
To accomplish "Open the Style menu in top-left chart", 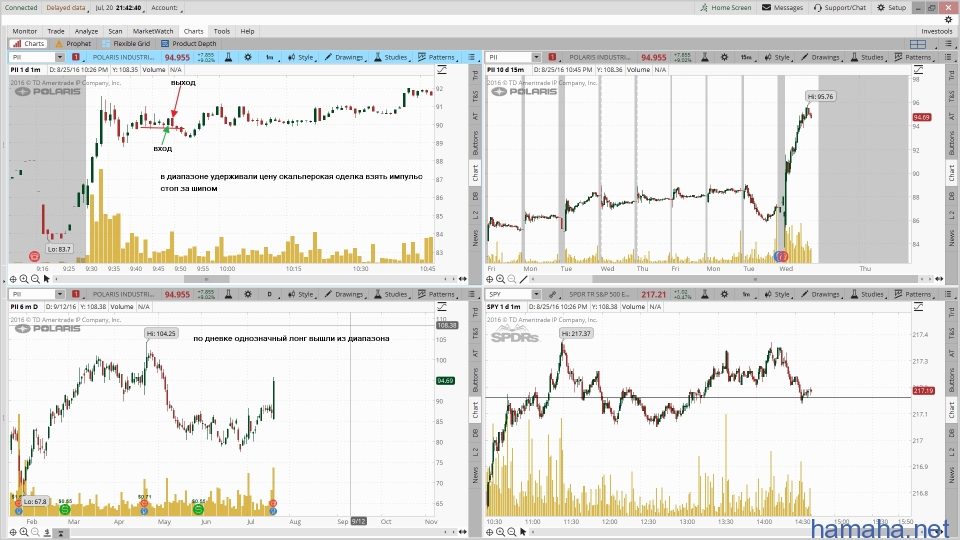I will (301, 57).
